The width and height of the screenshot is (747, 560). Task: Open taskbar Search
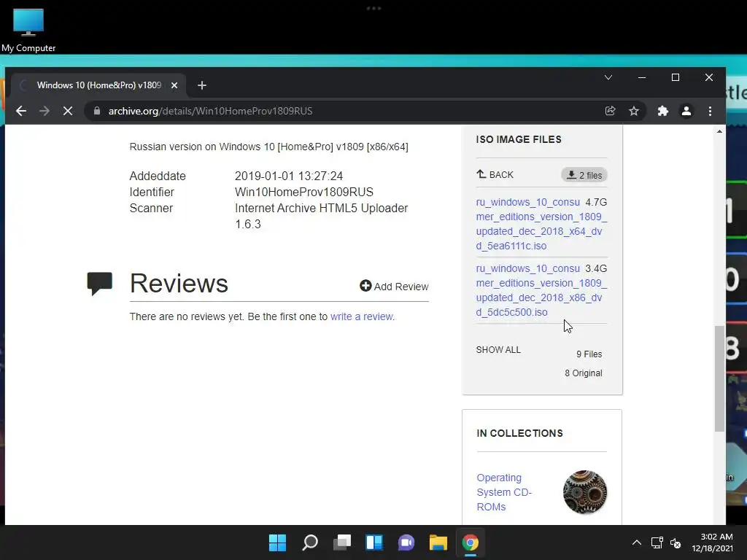309,542
